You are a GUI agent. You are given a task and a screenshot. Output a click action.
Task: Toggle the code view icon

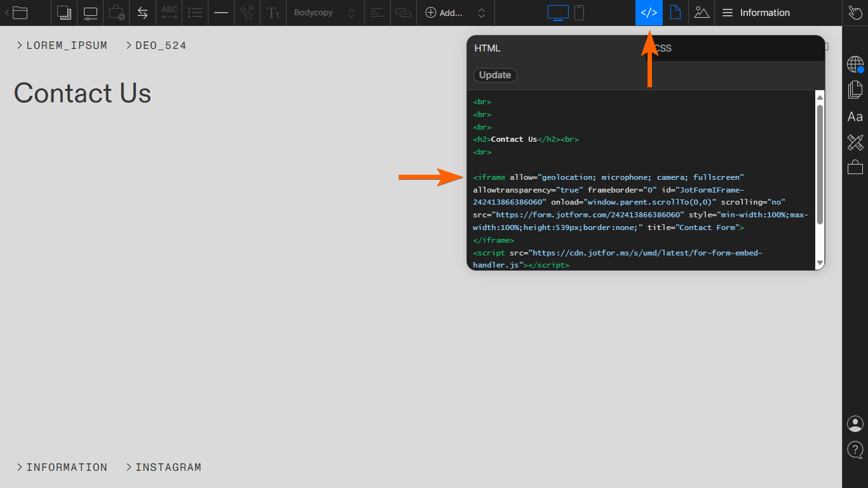(649, 13)
